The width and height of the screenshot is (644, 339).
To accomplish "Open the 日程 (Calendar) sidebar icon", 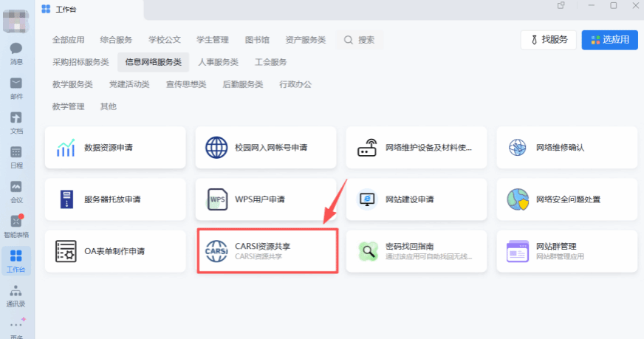I will coord(16,157).
